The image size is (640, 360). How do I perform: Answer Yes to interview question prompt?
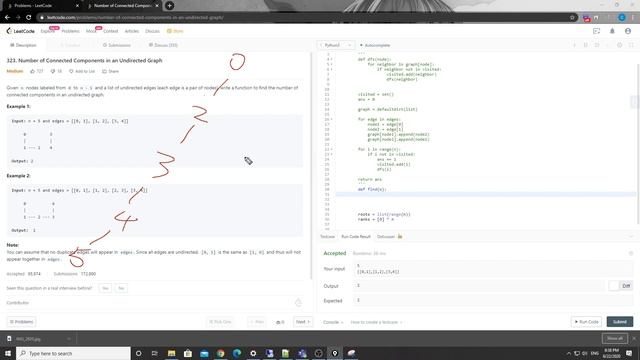click(x=105, y=288)
